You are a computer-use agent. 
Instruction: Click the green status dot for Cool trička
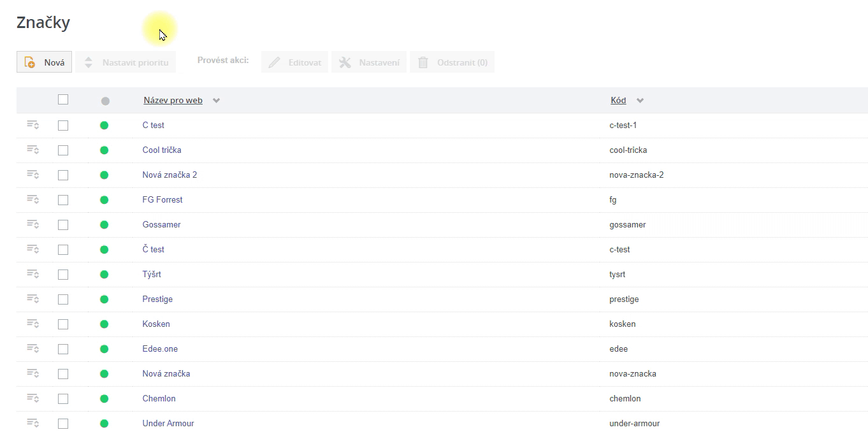click(105, 150)
